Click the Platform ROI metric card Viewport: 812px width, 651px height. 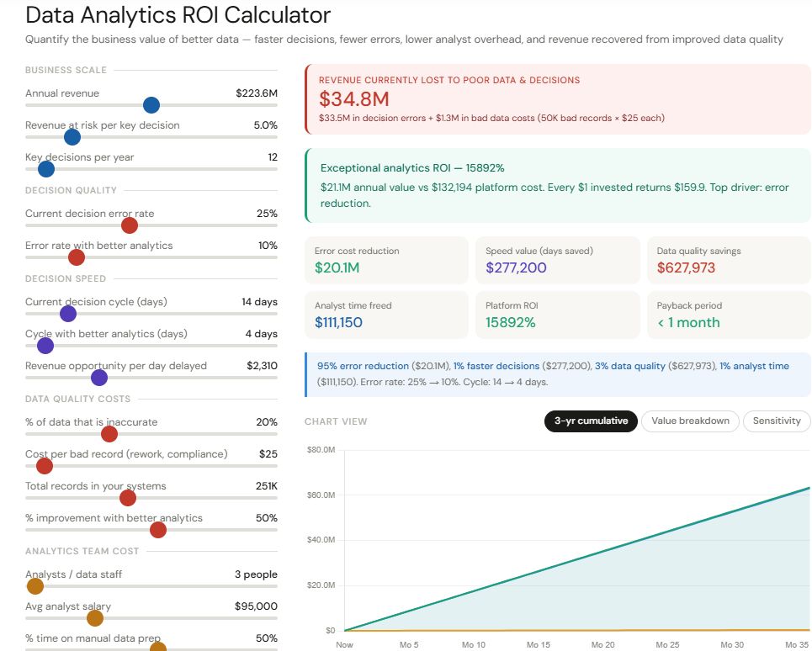[x=556, y=315]
